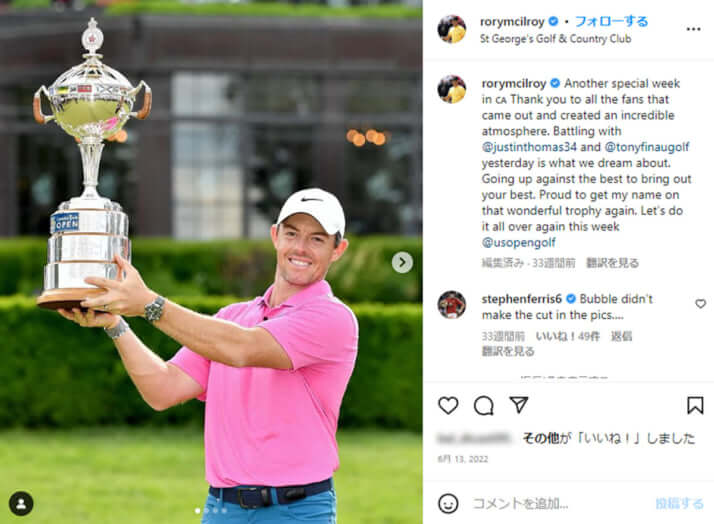
Task: Click 返信 reply on stephenferris6's comment
Action: point(621,336)
